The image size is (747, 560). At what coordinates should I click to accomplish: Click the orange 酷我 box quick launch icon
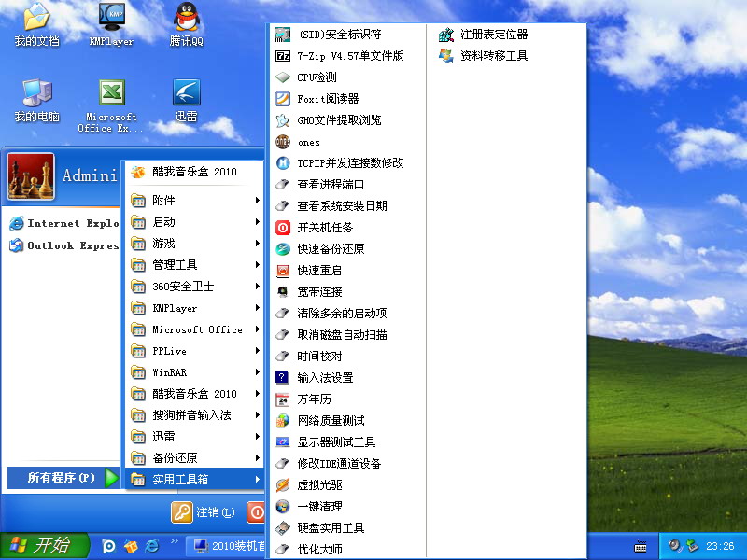click(131, 546)
